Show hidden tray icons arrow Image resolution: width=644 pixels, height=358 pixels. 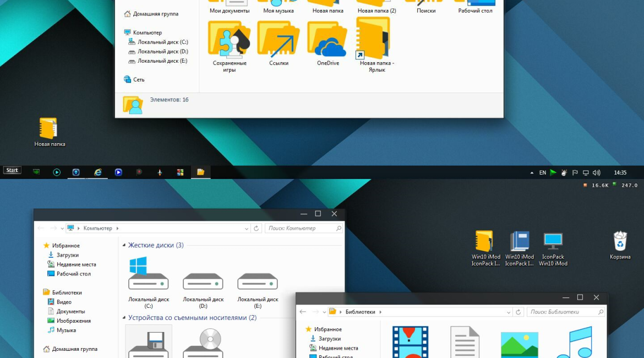pyautogui.click(x=532, y=172)
